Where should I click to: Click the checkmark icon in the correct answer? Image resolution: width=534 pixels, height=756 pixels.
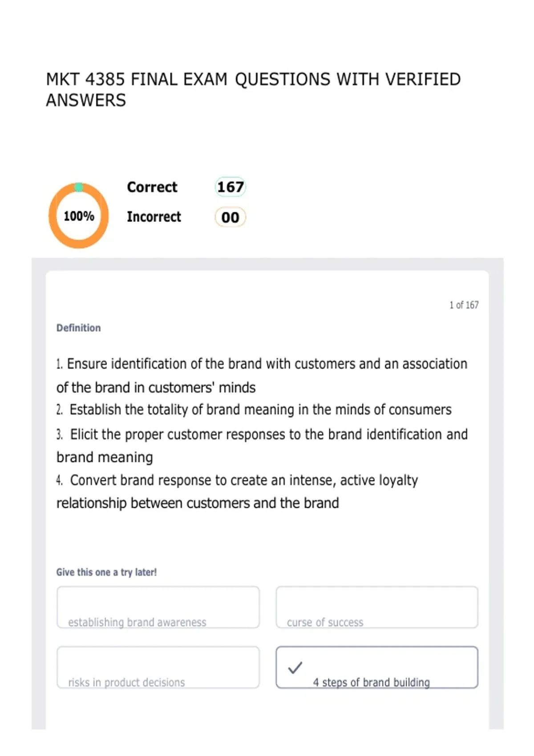coord(295,668)
